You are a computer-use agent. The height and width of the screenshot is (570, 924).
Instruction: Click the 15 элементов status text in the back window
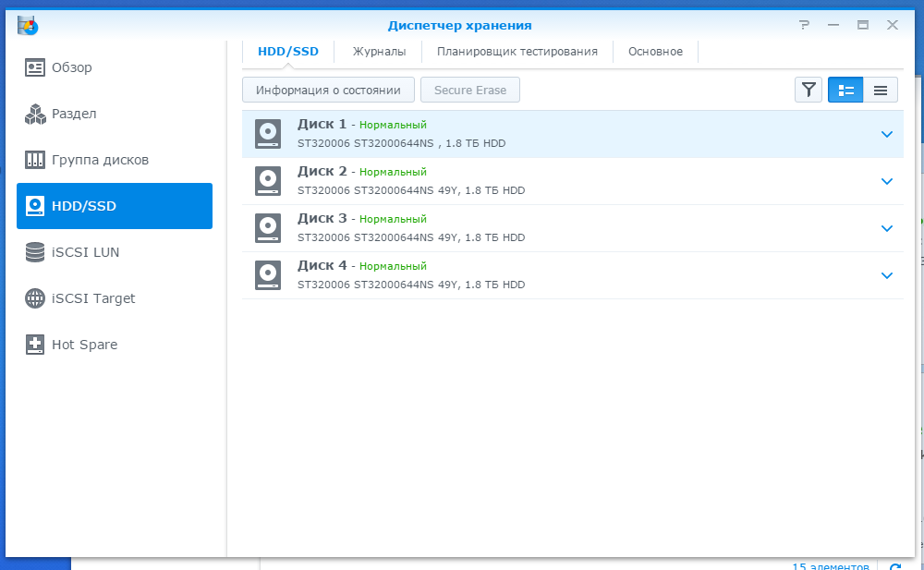pos(831,566)
